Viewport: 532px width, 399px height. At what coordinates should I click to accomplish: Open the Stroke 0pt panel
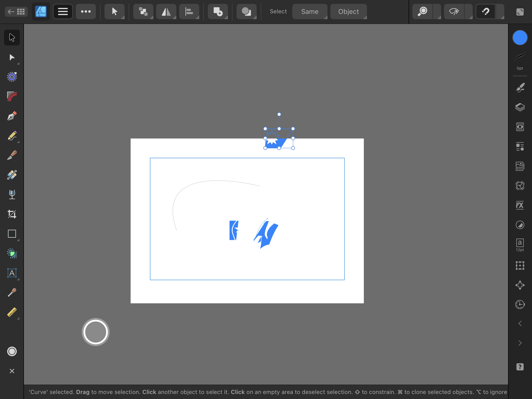click(x=520, y=60)
